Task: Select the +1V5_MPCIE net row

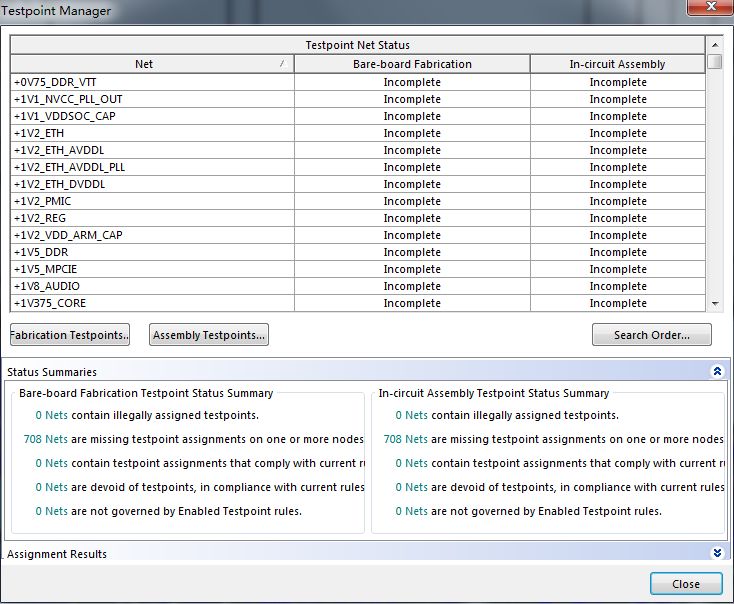Action: point(358,269)
